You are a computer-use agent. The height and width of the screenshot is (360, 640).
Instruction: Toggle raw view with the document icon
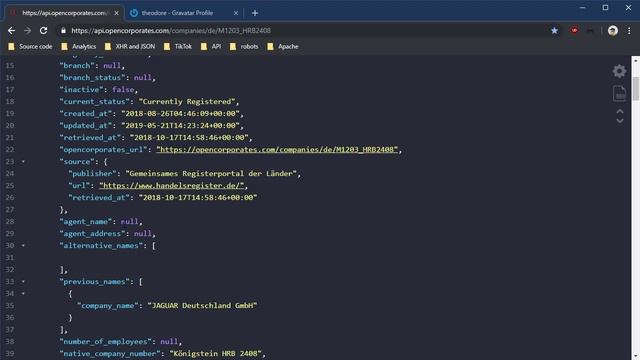click(x=619, y=93)
